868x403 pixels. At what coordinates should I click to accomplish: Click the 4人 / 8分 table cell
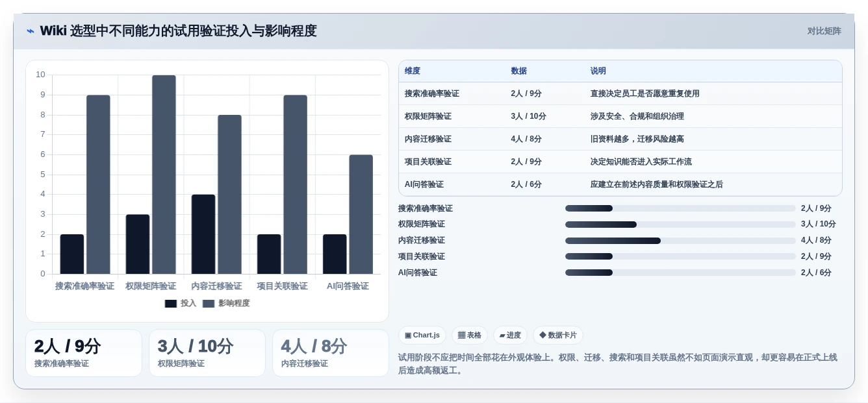[526, 139]
